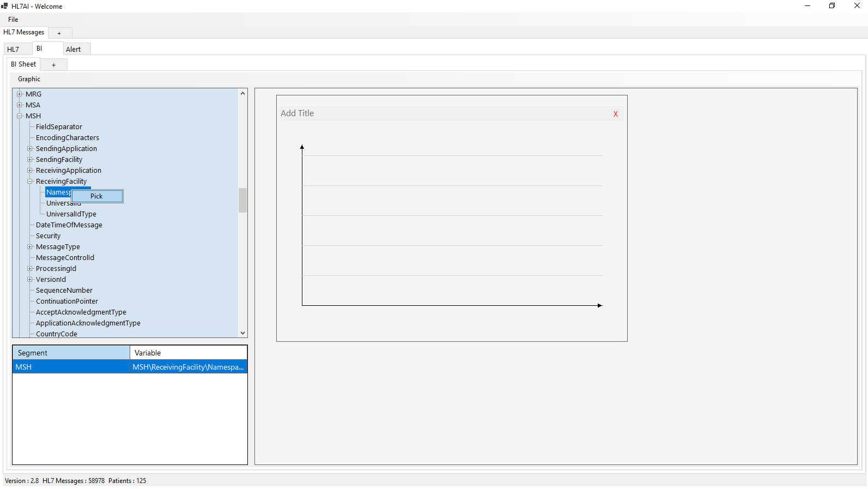Expand the MSA tree node

pyautogui.click(x=20, y=105)
